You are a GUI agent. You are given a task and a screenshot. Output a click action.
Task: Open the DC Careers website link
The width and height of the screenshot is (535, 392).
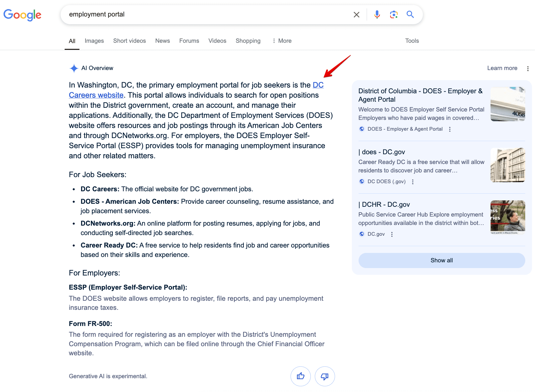[x=96, y=95]
